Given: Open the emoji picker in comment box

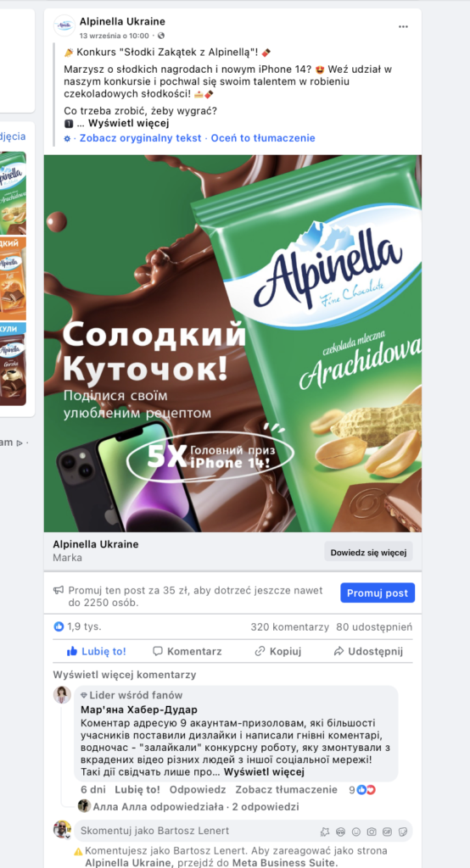Looking at the screenshot, I should point(355,831).
